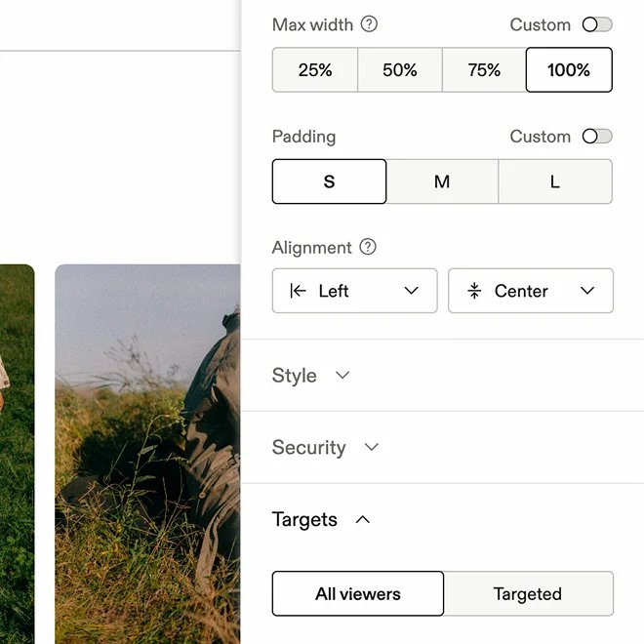
Task: Set padding to large L
Action: point(555,181)
